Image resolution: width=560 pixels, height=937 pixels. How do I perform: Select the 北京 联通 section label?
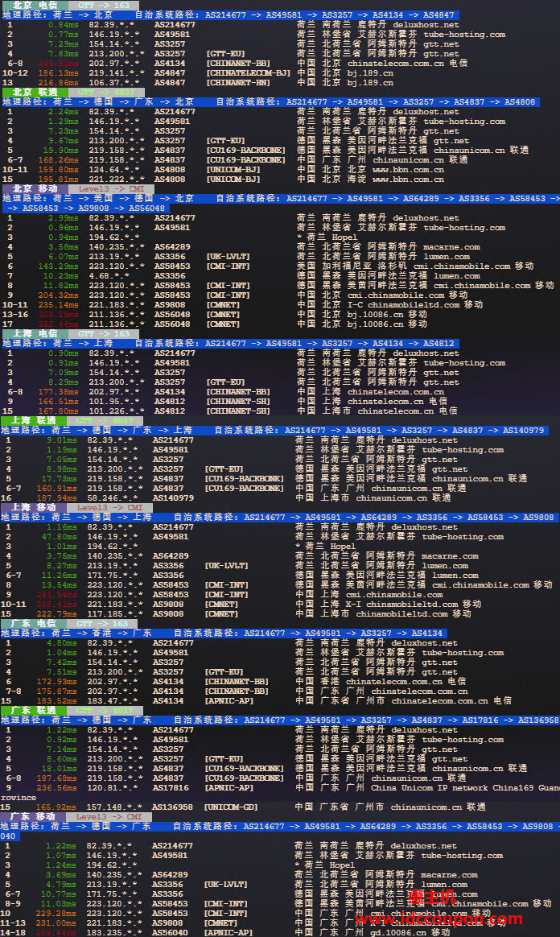click(x=35, y=93)
